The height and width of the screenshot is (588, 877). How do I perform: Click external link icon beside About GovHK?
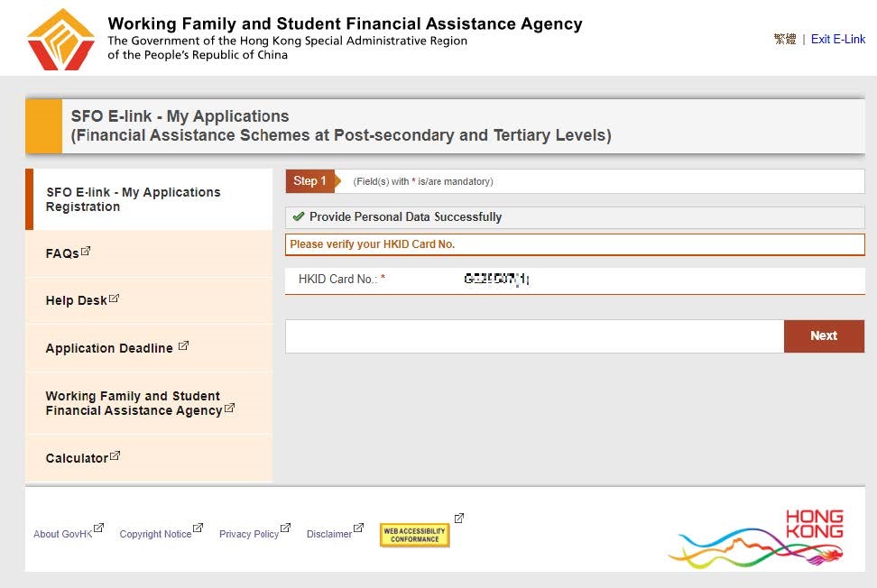(x=99, y=528)
